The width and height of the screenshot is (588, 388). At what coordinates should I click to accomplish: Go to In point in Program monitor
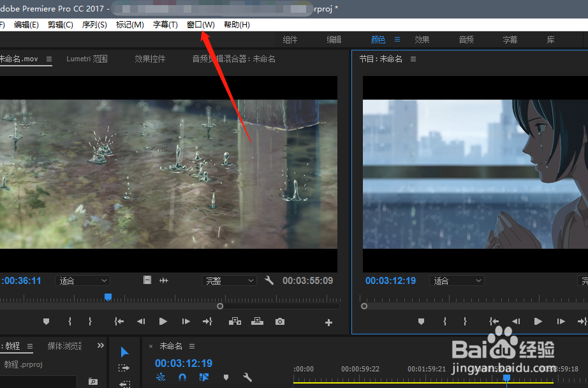point(494,322)
